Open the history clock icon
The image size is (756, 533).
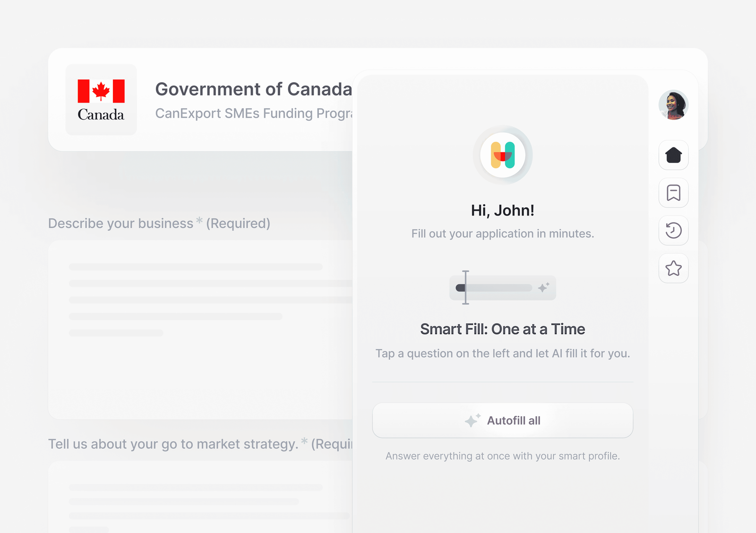coord(673,231)
